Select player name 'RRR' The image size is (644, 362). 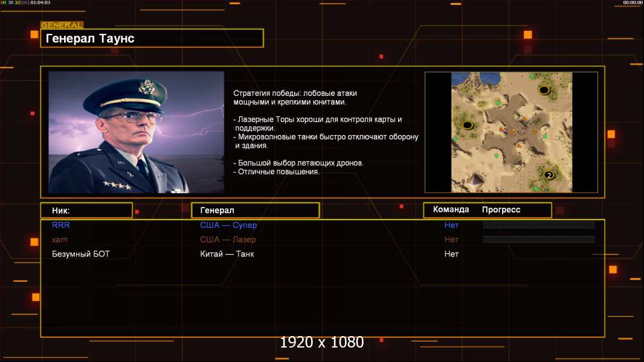click(x=61, y=225)
